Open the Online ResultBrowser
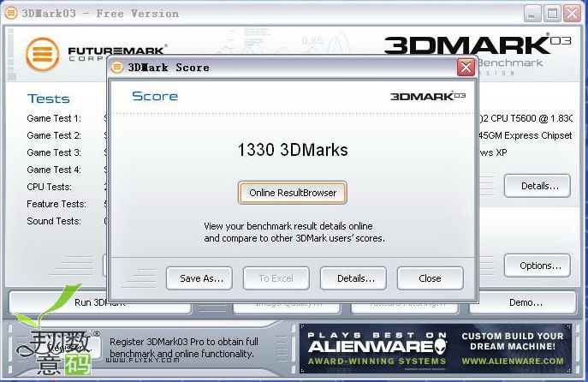Screen dimensions: 588x382 (292, 193)
